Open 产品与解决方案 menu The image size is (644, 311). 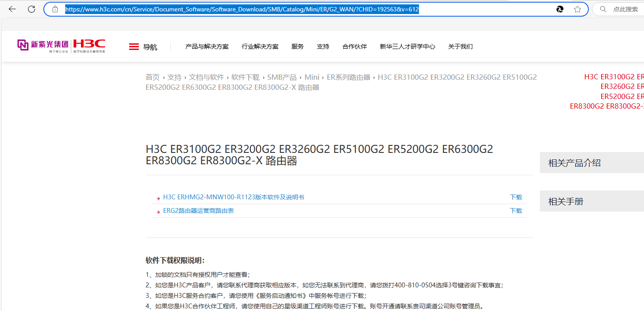click(x=207, y=46)
